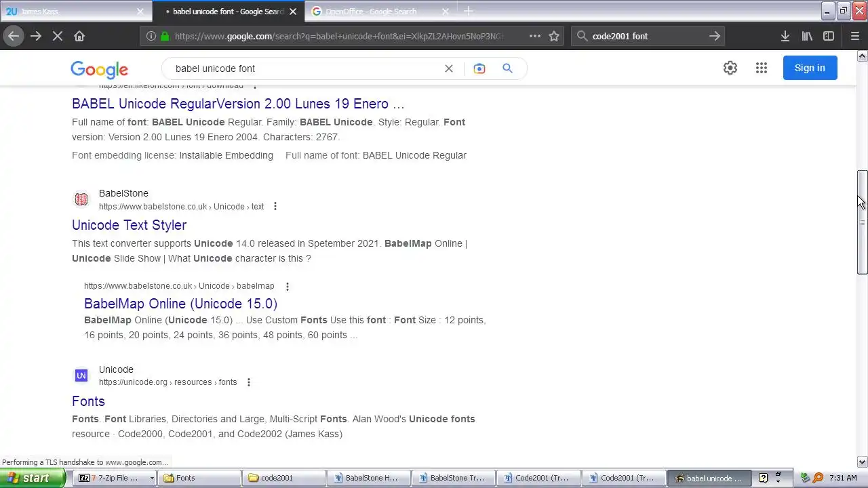Stop loading the page
This screenshot has width=868, height=488.
pos(58,36)
